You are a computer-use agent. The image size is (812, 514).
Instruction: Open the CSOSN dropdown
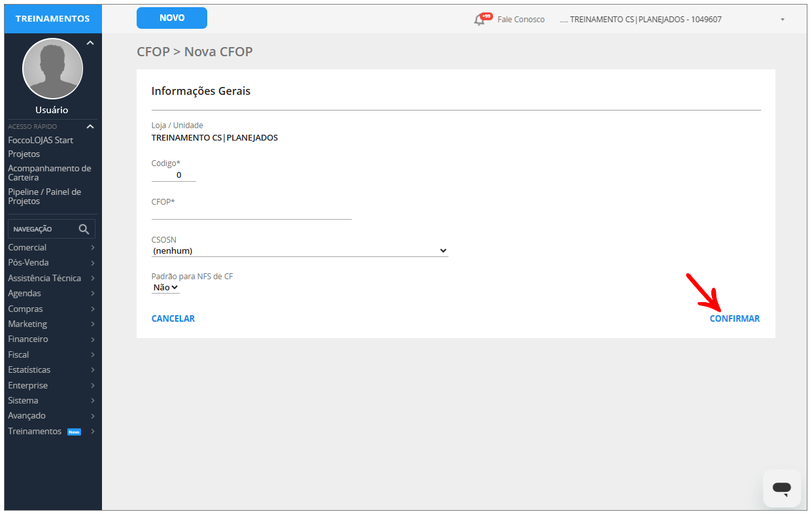tap(300, 250)
